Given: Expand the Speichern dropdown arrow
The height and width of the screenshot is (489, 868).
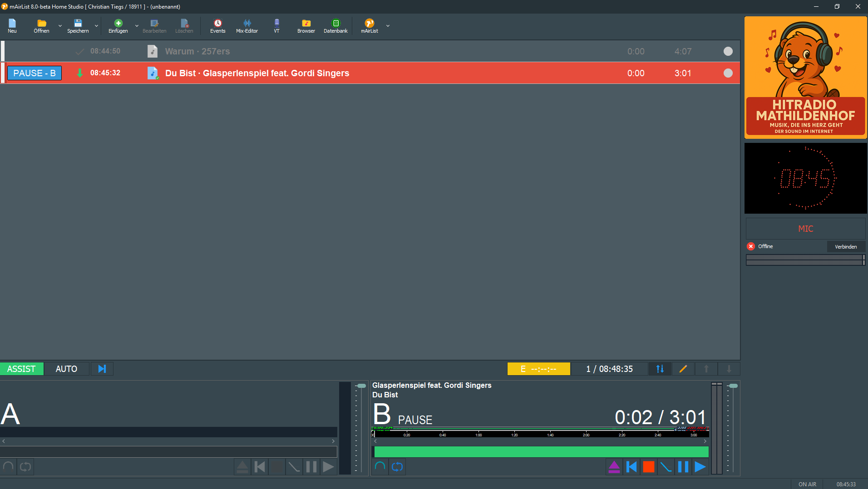Looking at the screenshot, I should pyautogui.click(x=96, y=26).
